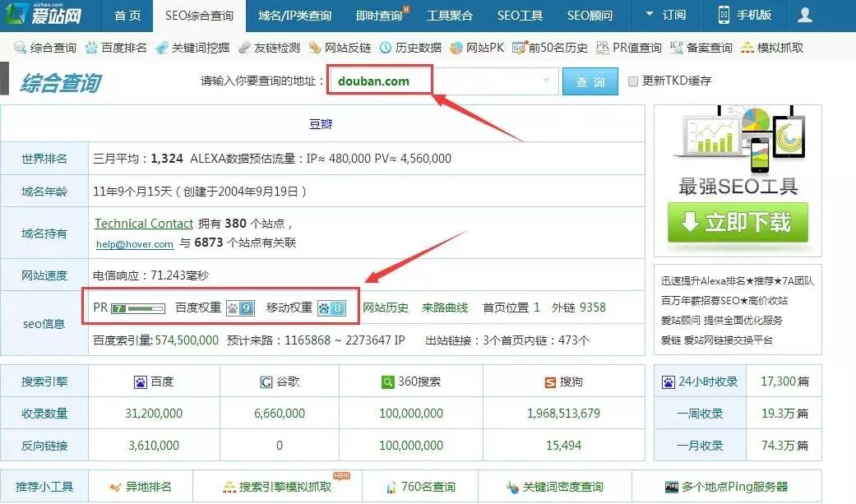Open 关键词挖掘 tool

(x=192, y=48)
